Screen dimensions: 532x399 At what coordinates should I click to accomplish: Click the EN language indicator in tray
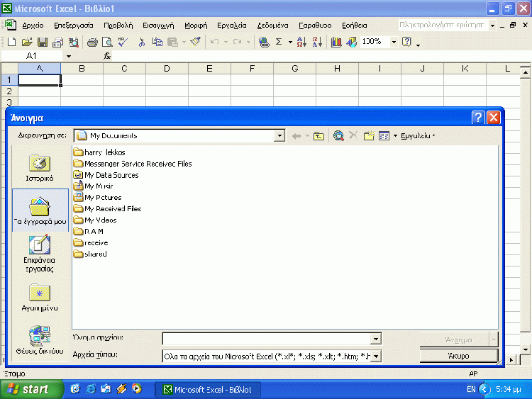[471, 390]
